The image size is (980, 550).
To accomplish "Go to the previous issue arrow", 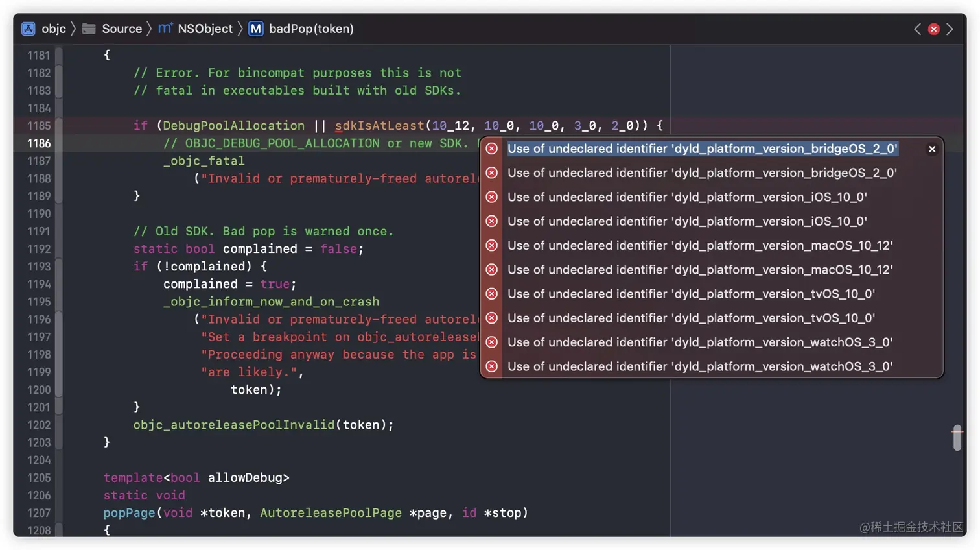I will point(917,29).
